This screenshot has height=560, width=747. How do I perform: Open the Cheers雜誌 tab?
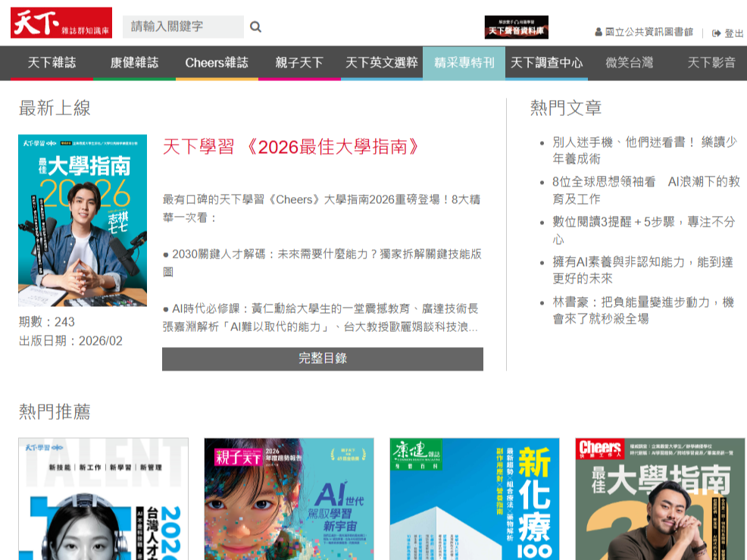pos(217,62)
